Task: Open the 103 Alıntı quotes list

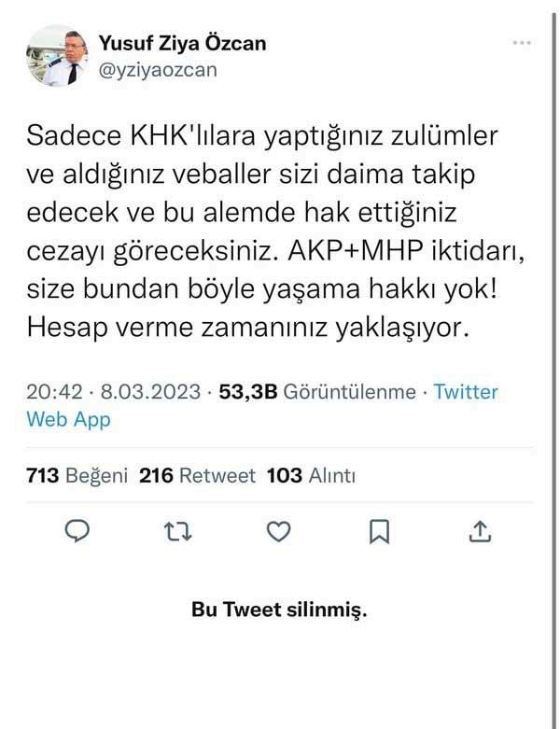Action: coord(311,475)
